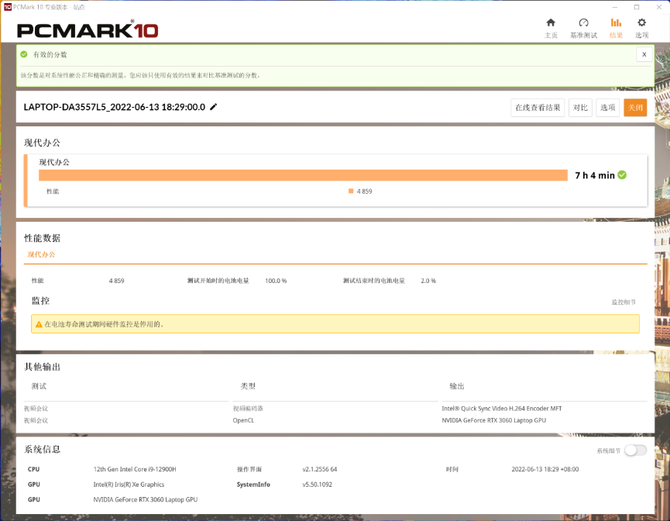This screenshot has height=521, width=670.
Task: Click the pencil icon to rename result
Action: pos(214,107)
